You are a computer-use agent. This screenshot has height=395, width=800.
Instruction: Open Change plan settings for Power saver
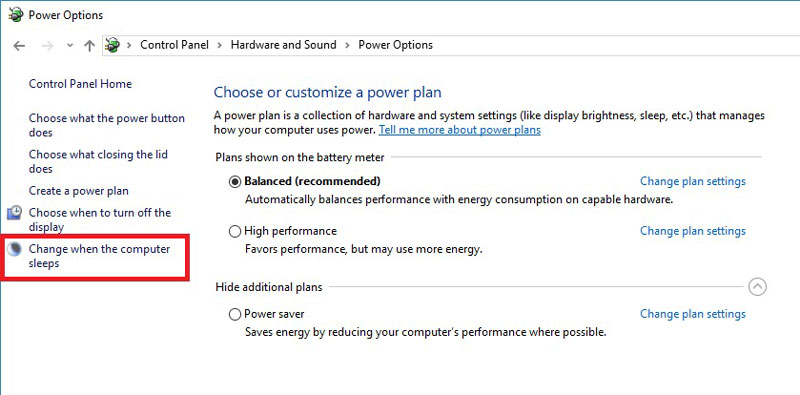pyautogui.click(x=693, y=314)
